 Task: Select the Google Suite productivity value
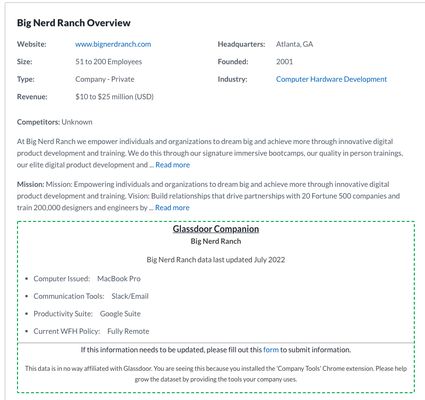tap(120, 314)
